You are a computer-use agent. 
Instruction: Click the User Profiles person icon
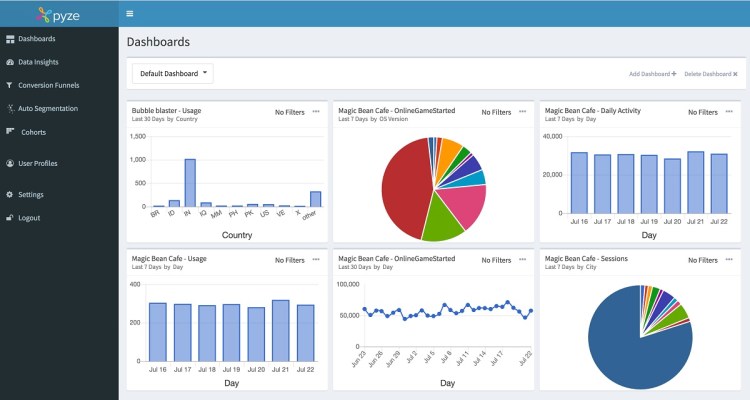point(9,163)
